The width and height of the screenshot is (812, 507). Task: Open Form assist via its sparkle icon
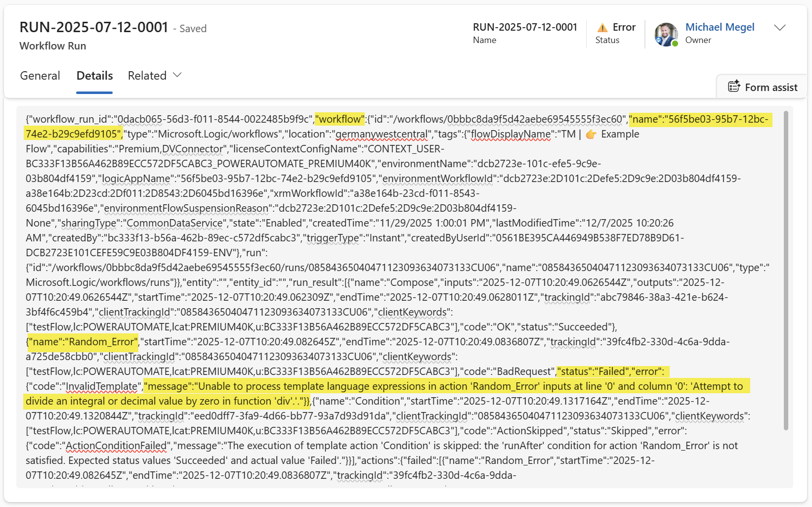point(734,87)
